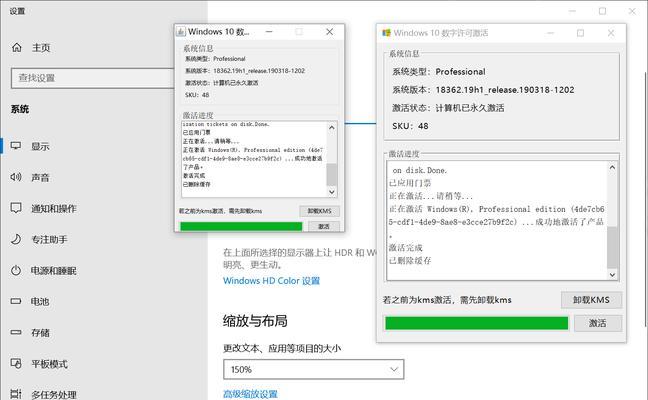Viewport: 648px width, 400px height.
Task: Click "计算机已永久激活" status in the large window
Action: [x=470, y=108]
